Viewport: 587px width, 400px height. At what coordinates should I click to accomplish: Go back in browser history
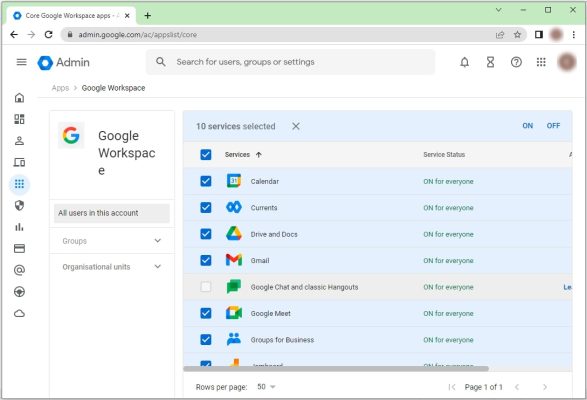[14, 34]
